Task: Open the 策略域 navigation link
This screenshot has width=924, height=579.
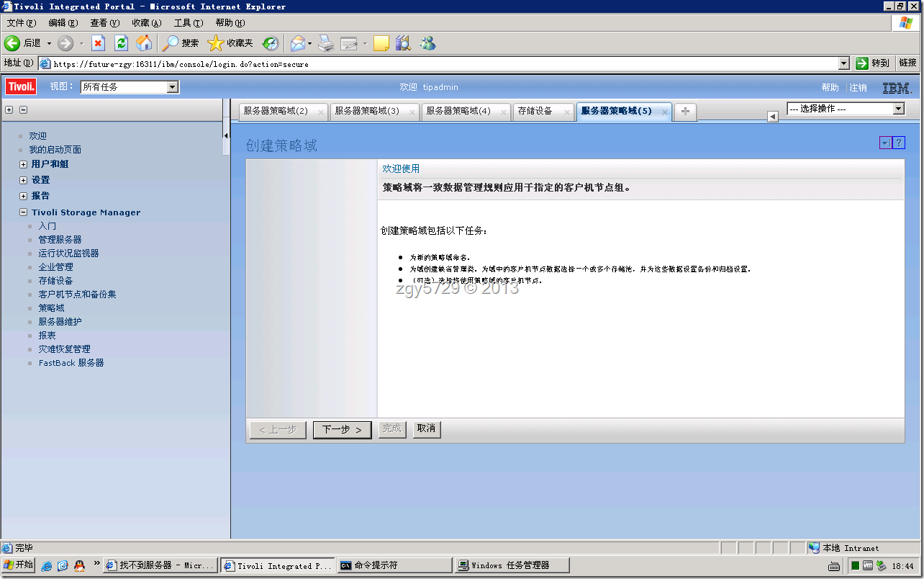Action: [x=52, y=308]
